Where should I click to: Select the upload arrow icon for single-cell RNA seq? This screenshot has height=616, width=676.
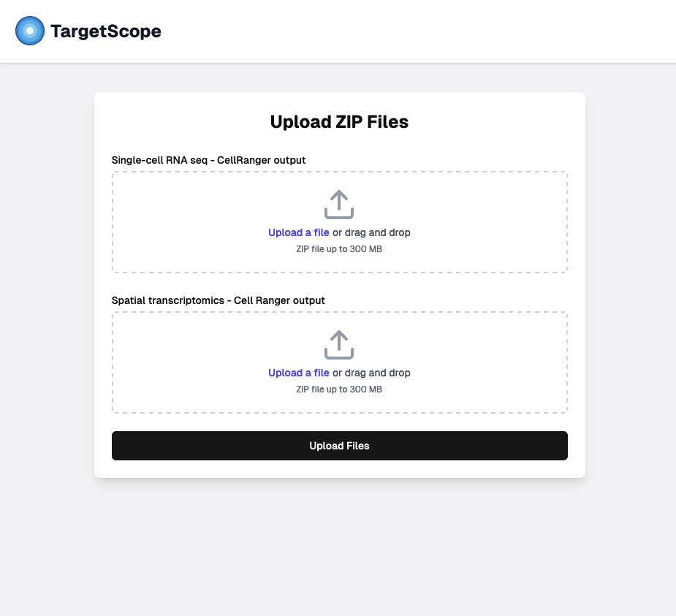pyautogui.click(x=338, y=204)
